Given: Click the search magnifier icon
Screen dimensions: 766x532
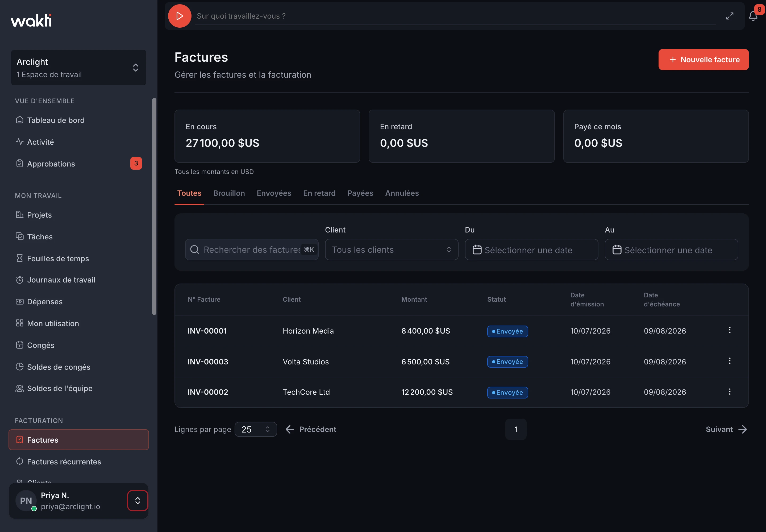Looking at the screenshot, I should 195,250.
